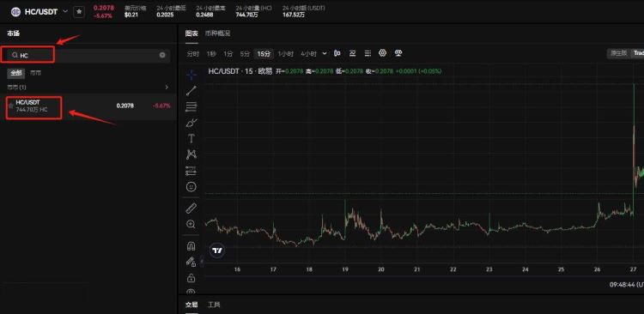Toggle the magnet snap mode

pos(191,246)
